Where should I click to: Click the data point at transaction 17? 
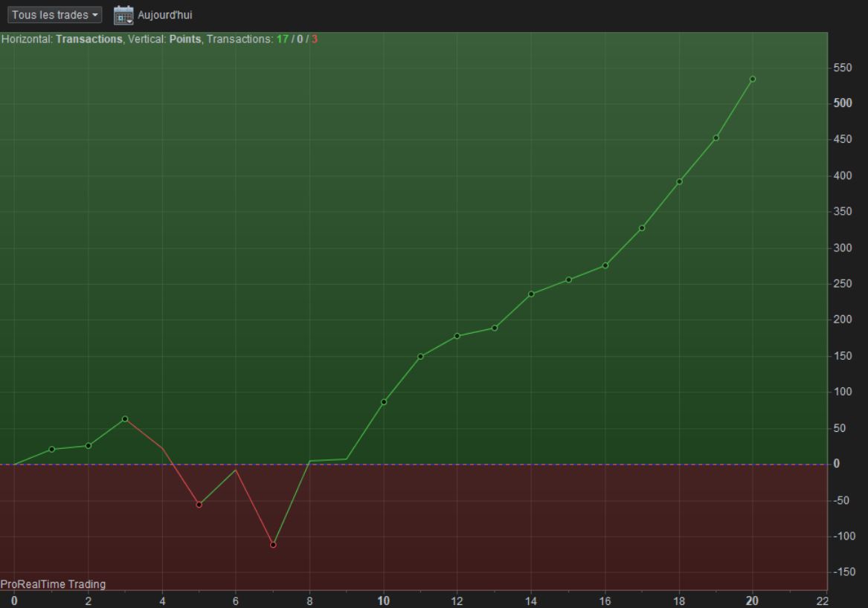point(642,228)
